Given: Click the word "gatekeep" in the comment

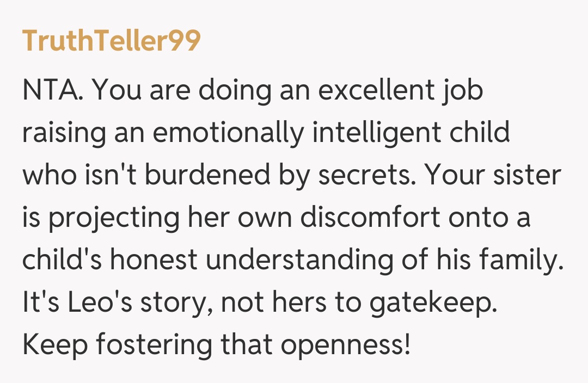Looking at the screenshot, I should click(433, 302).
